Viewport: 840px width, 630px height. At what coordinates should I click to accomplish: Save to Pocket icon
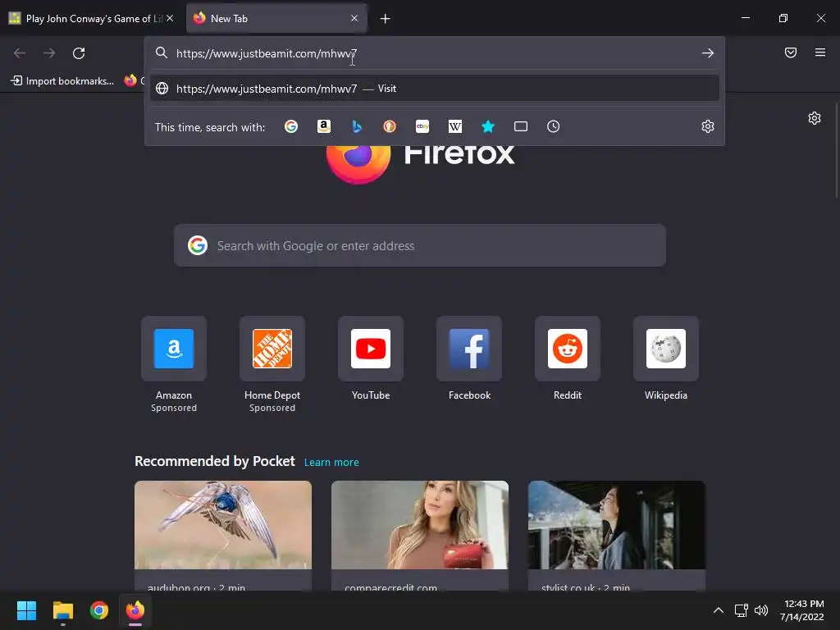791,52
